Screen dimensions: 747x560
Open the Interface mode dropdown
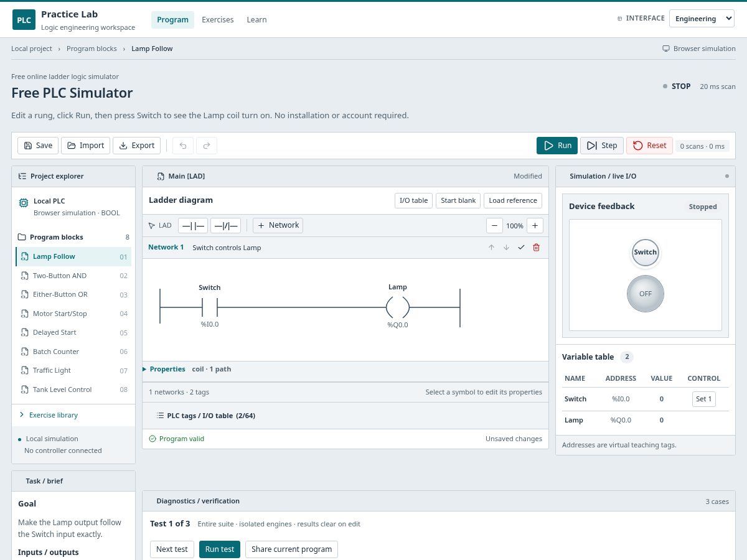point(702,19)
